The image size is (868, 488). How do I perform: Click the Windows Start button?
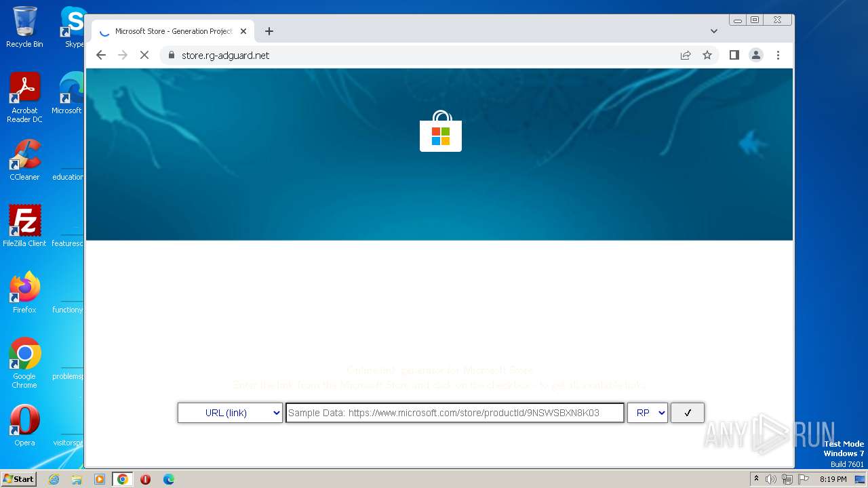[18, 479]
